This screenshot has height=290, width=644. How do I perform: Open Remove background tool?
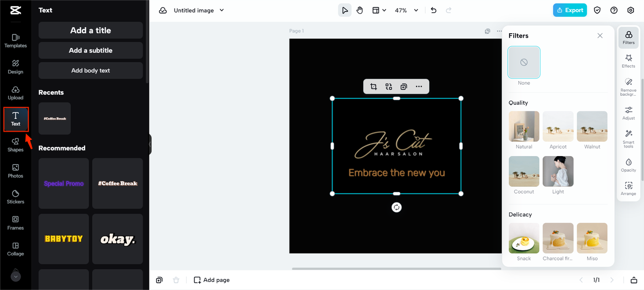(628, 87)
